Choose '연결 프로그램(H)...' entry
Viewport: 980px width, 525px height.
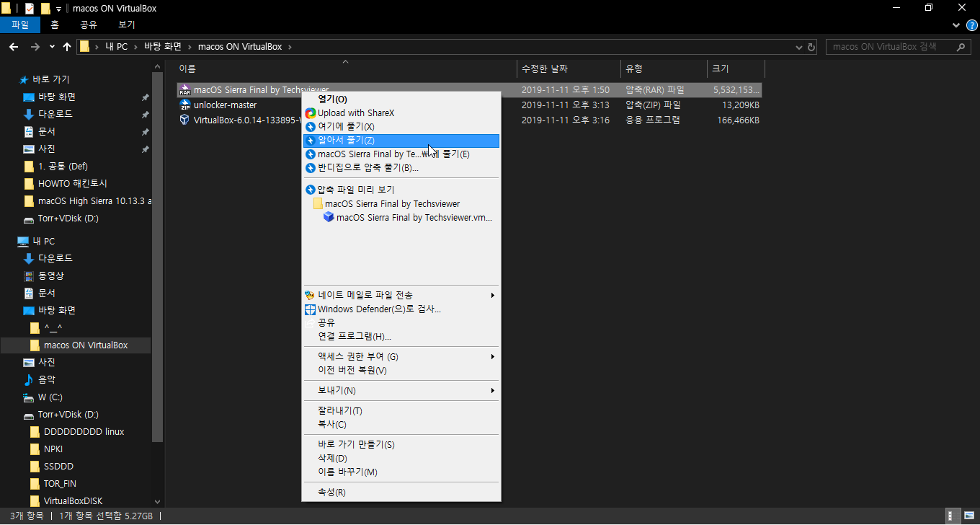401,336
